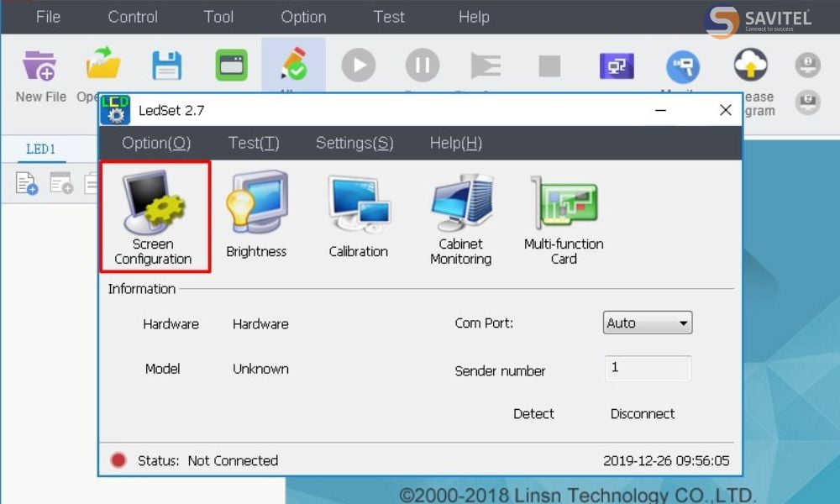Click the add new page icon under LED1
840x504 pixels.
(26, 183)
